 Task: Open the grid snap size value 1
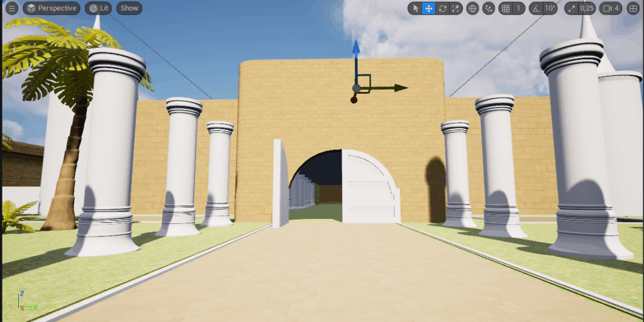(519, 8)
